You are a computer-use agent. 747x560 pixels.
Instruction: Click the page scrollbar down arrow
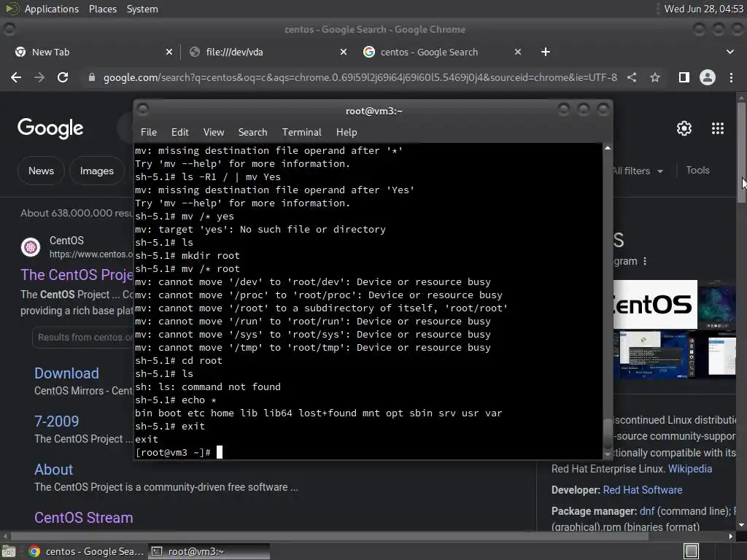[x=741, y=525]
